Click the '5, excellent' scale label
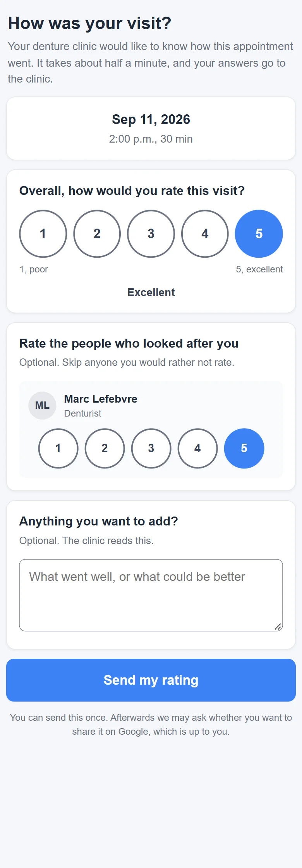 pos(259,269)
